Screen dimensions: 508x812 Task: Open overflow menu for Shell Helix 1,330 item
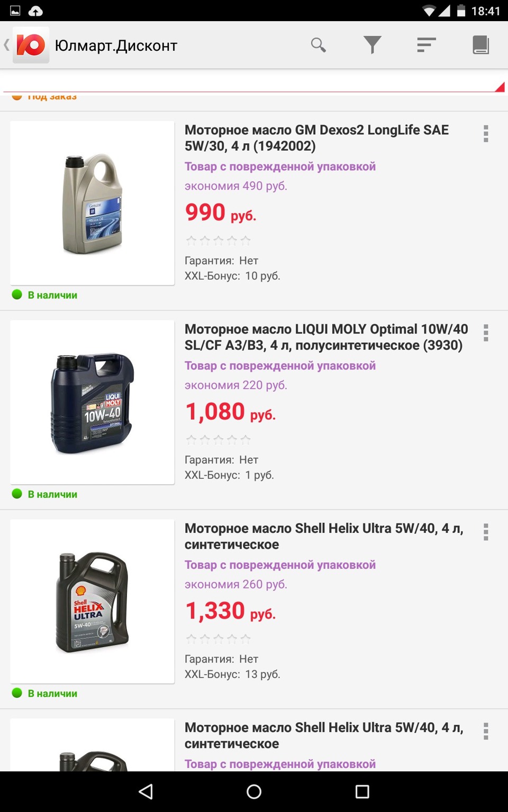click(486, 532)
